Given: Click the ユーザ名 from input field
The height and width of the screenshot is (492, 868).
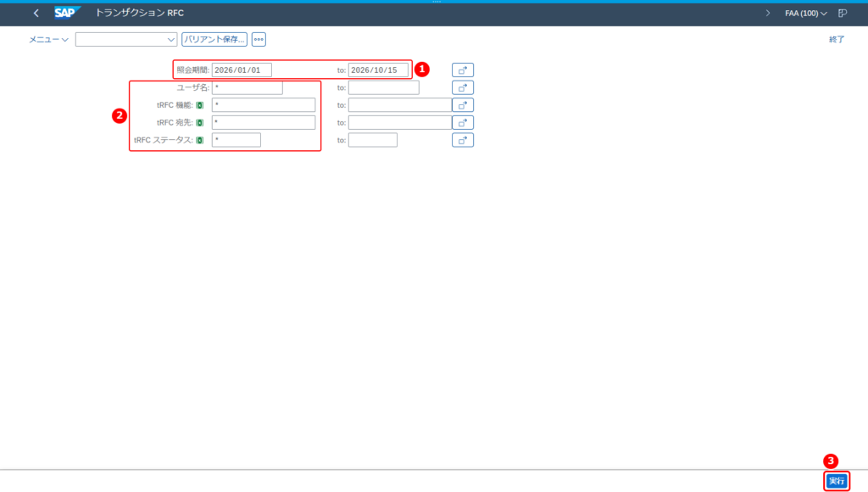Looking at the screenshot, I should coord(247,87).
